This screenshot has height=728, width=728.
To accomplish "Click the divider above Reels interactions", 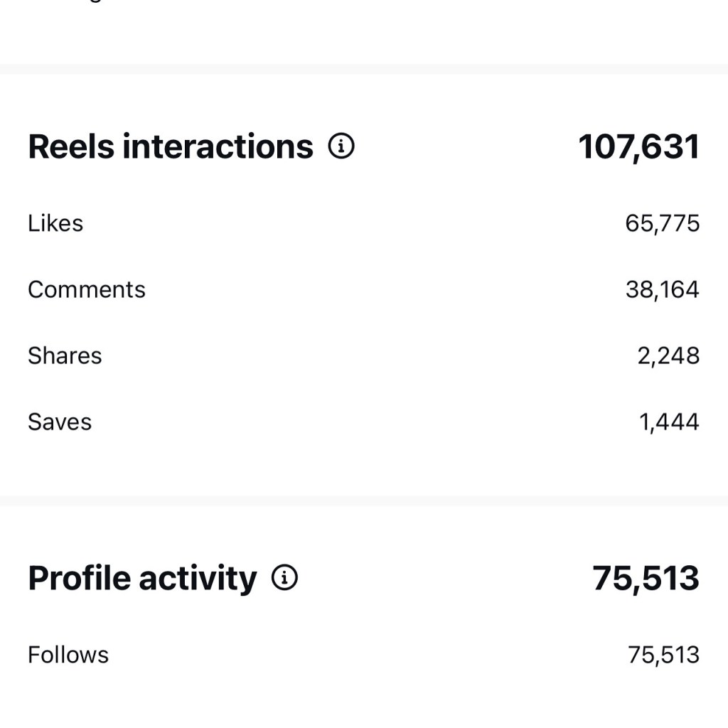I will click(x=364, y=69).
